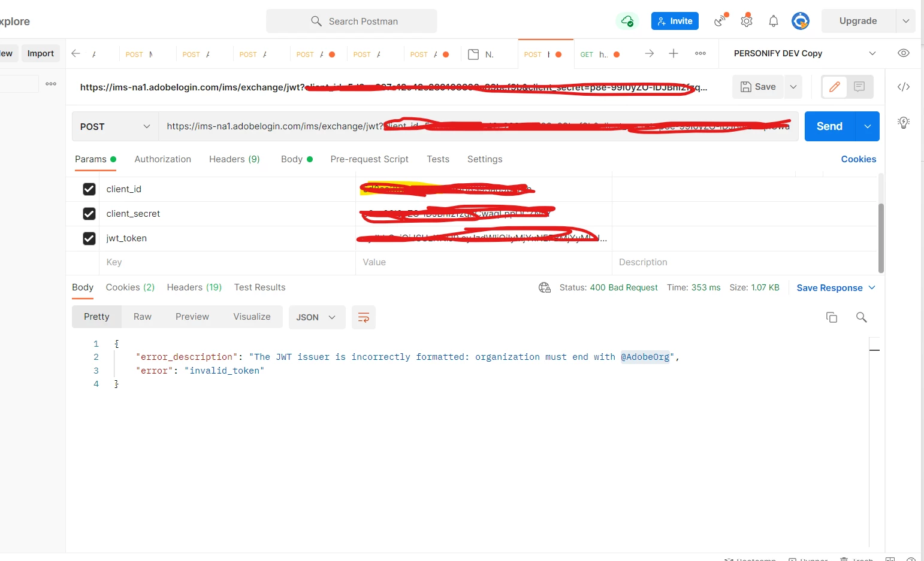924x561 pixels.
Task: Click the blue Send button
Action: click(x=830, y=126)
